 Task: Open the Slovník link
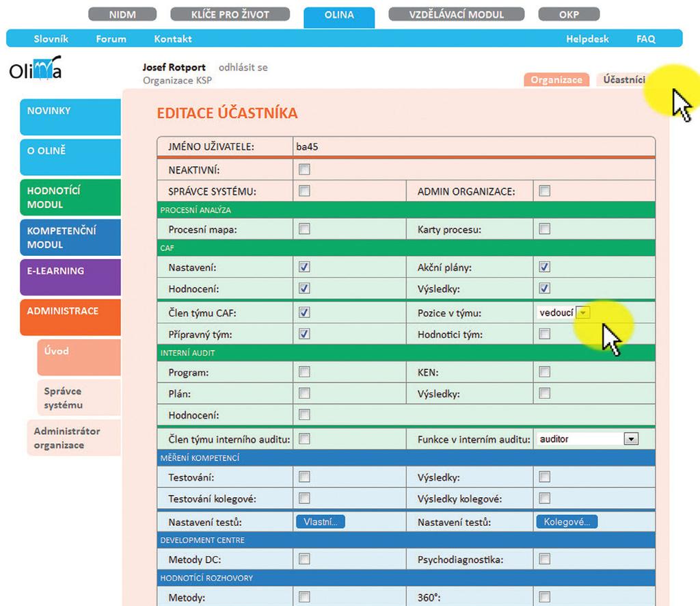coord(51,39)
